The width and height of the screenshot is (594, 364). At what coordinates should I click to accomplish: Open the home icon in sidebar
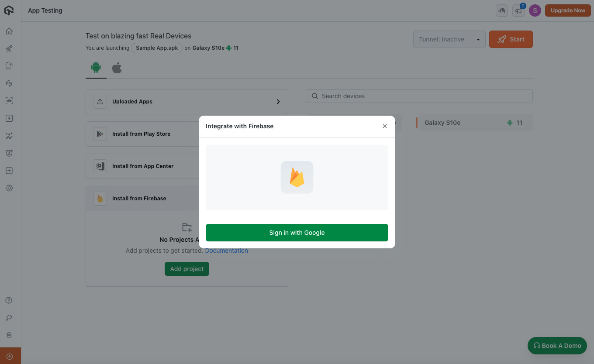[9, 31]
